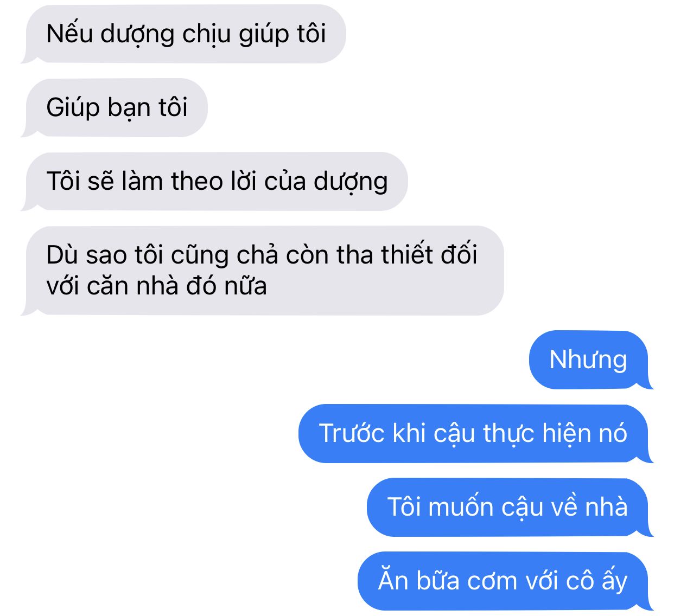674x616 pixels.
Task: Select the blue message 'Trước khi cậu thực hiện nó'
Action: coord(476,433)
